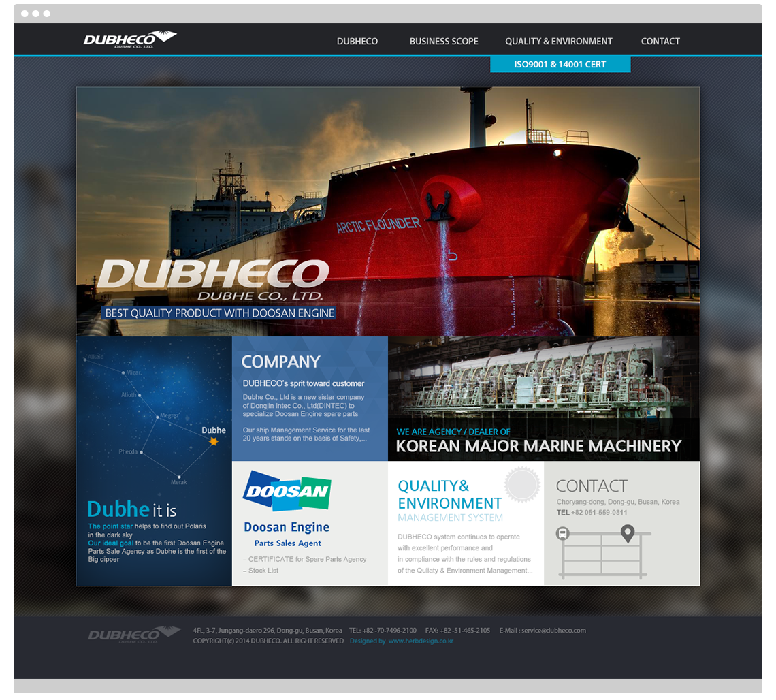Open the QUALITY & ENVIRONMENT menu
The image size is (776, 700).
tap(559, 41)
